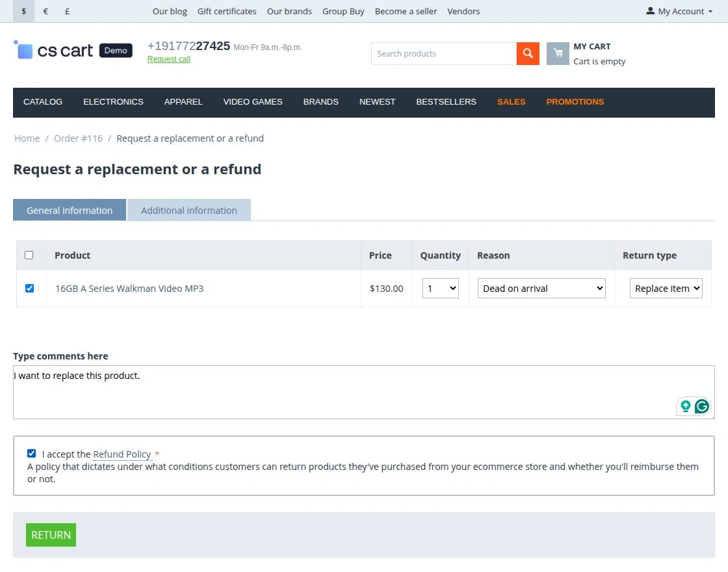Go to Bestsellers menu item
The width and height of the screenshot is (728, 572).
click(446, 101)
